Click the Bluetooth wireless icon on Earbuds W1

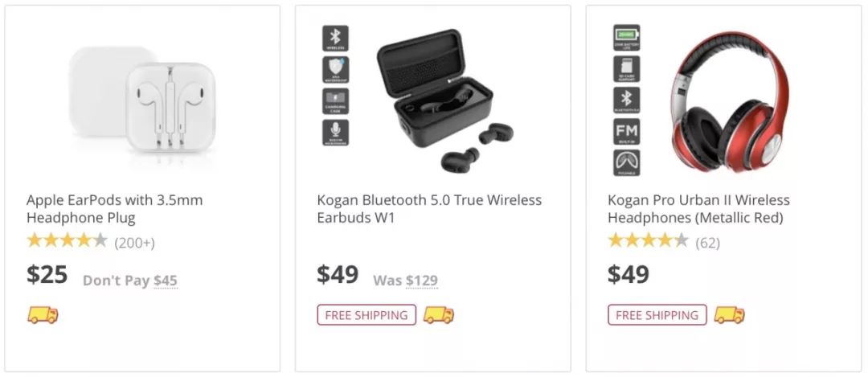tap(335, 38)
